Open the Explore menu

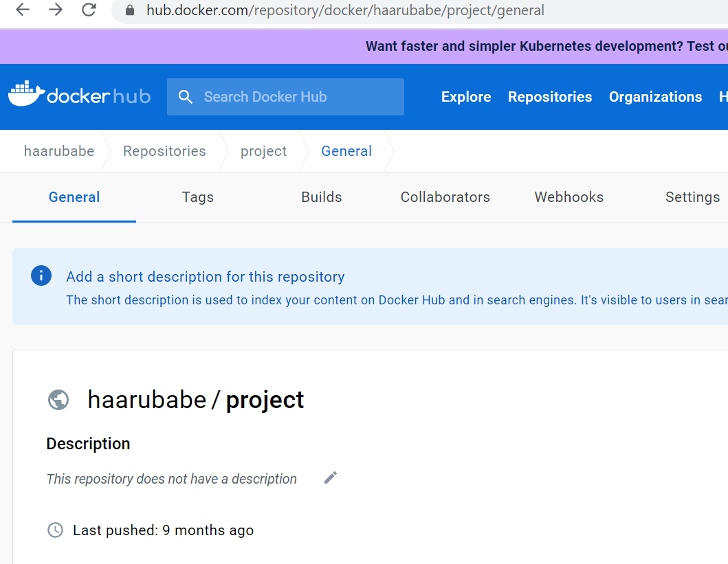465,97
